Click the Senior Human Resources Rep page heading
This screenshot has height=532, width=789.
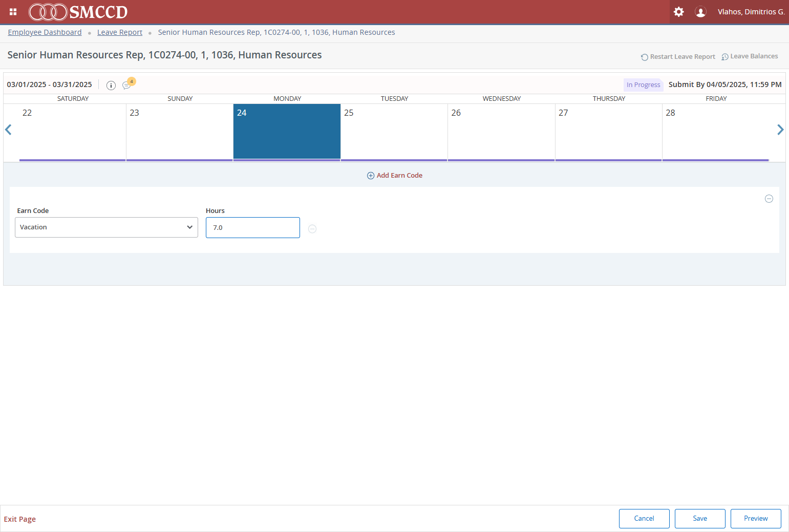pyautogui.click(x=164, y=55)
